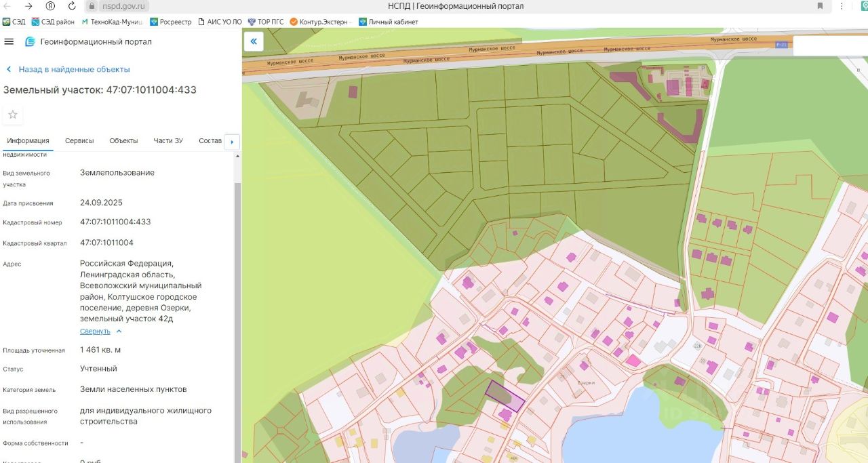868x463 pixels.
Task: Open the browser three-dot menu
Action: pyautogui.click(x=842, y=6)
